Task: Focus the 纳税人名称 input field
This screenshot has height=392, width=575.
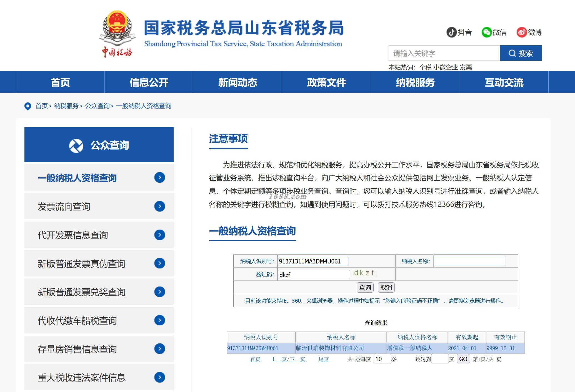Action: 469,261
